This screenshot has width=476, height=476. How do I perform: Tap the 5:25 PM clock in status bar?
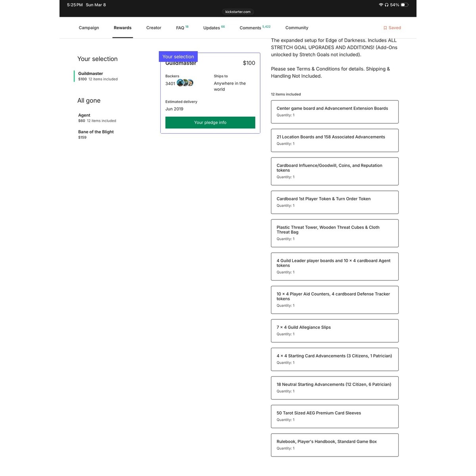click(75, 5)
